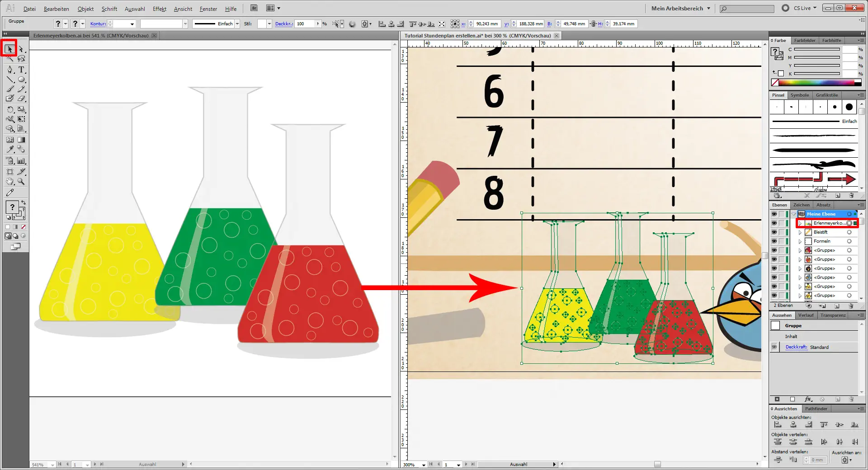Toggle visibility of Formeln layer
The width and height of the screenshot is (868, 470).
(774, 241)
